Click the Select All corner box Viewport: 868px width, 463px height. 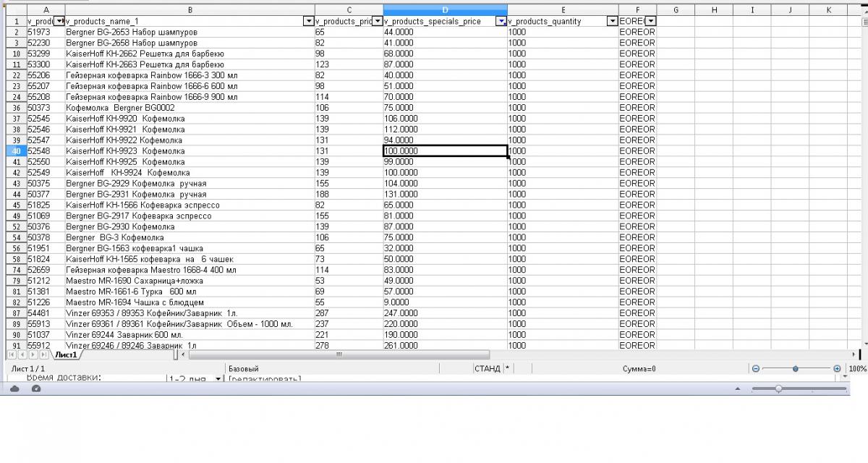[16, 10]
